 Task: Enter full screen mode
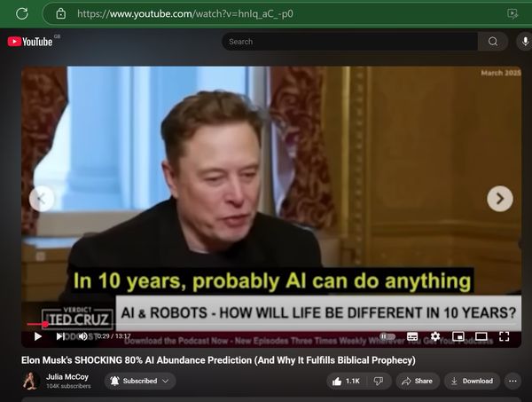[x=505, y=336]
